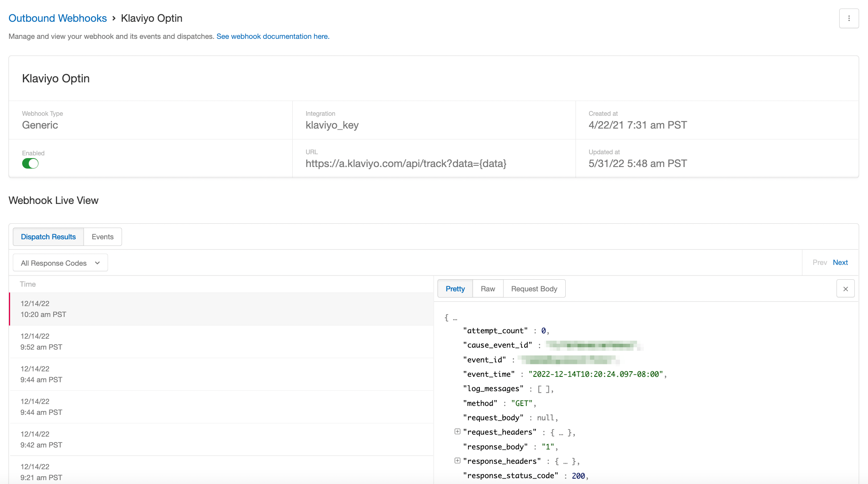
Task: Click the response_status_code 200 value
Action: [x=578, y=475]
